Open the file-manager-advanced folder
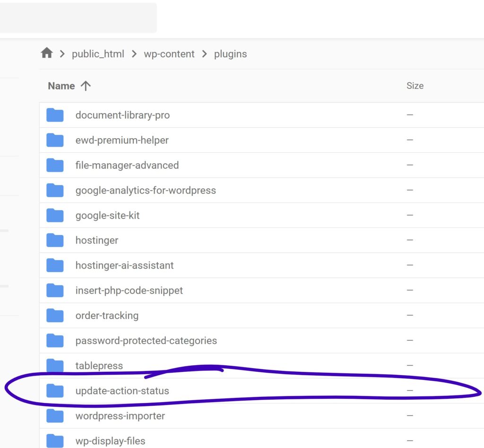This screenshot has height=448, width=484. [127, 165]
